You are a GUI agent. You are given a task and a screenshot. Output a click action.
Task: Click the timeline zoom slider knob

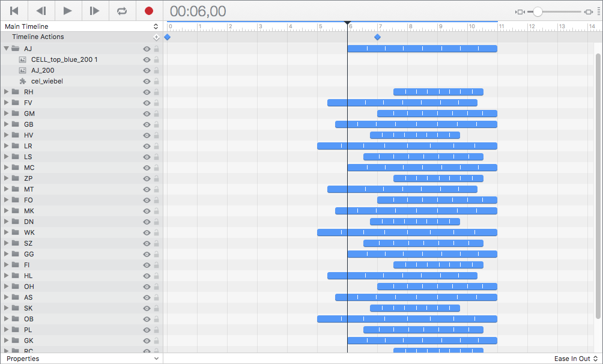(538, 12)
